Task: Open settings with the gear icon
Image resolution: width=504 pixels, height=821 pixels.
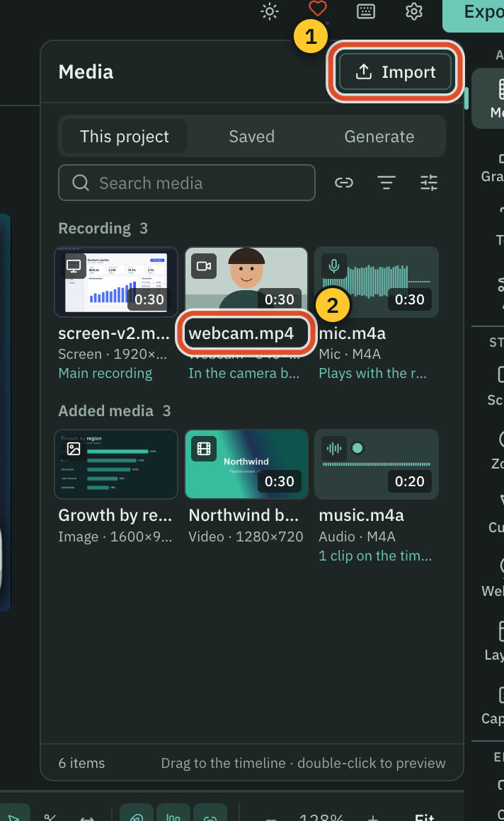Action: click(x=414, y=11)
